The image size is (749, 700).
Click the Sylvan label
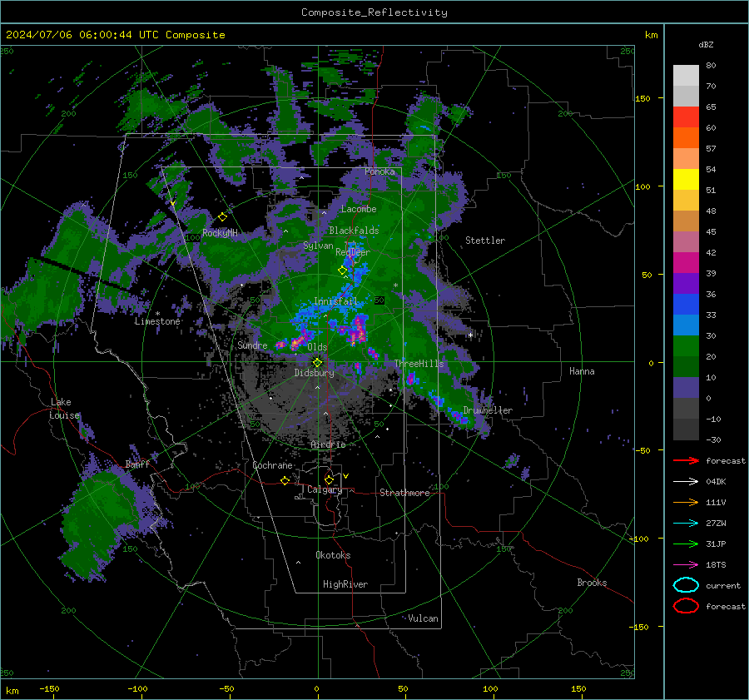point(318,246)
